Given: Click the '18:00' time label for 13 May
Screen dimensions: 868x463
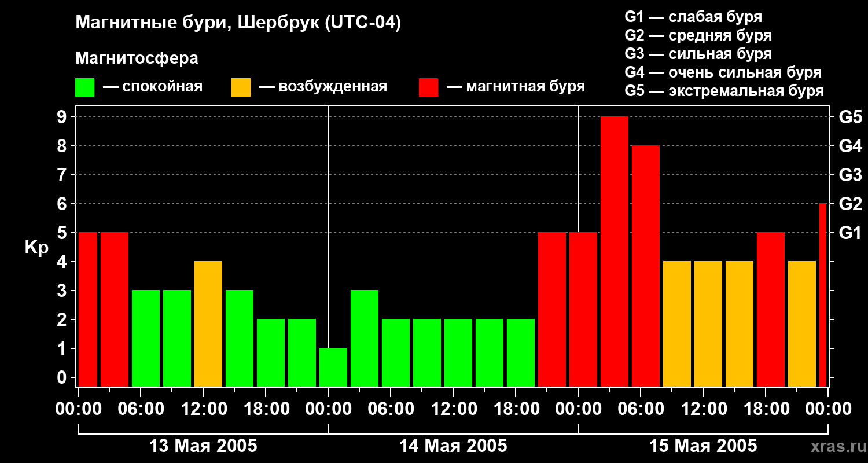Looking at the screenshot, I should pos(266,409).
